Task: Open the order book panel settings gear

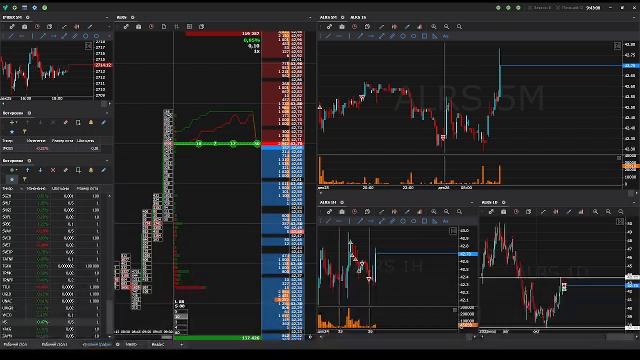Action: point(132,18)
